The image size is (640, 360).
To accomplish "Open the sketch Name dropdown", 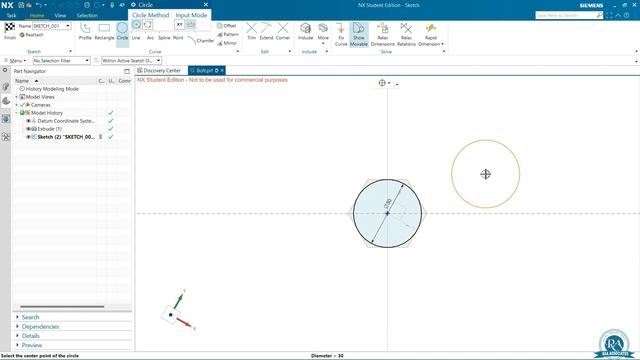I will pos(68,26).
